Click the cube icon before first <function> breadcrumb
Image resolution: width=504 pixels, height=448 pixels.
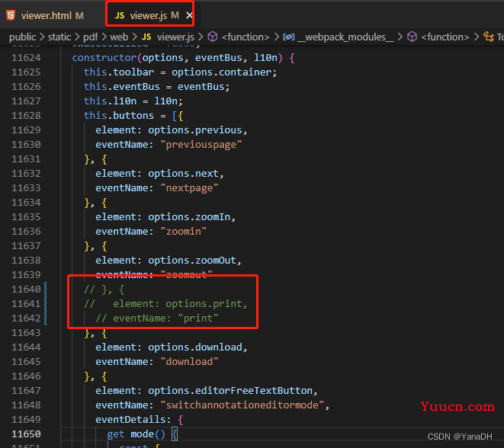[x=213, y=37]
